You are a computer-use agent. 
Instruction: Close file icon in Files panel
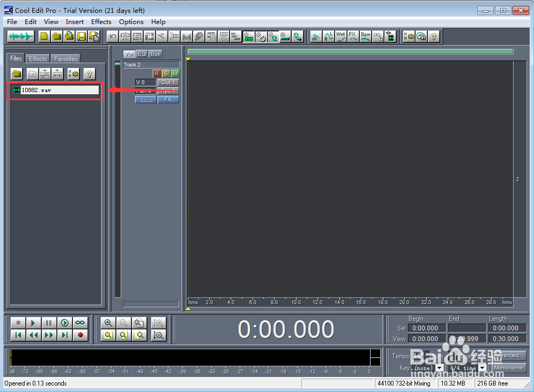[32, 73]
